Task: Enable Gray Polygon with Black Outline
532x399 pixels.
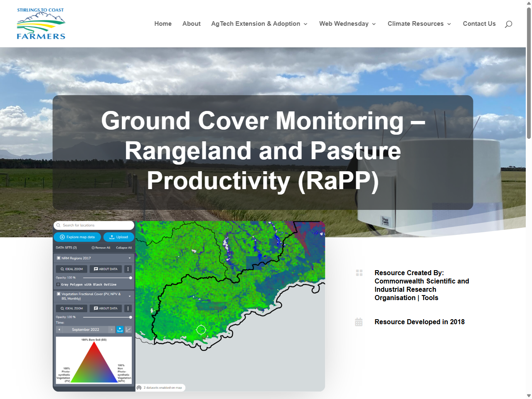Action: [58, 285]
